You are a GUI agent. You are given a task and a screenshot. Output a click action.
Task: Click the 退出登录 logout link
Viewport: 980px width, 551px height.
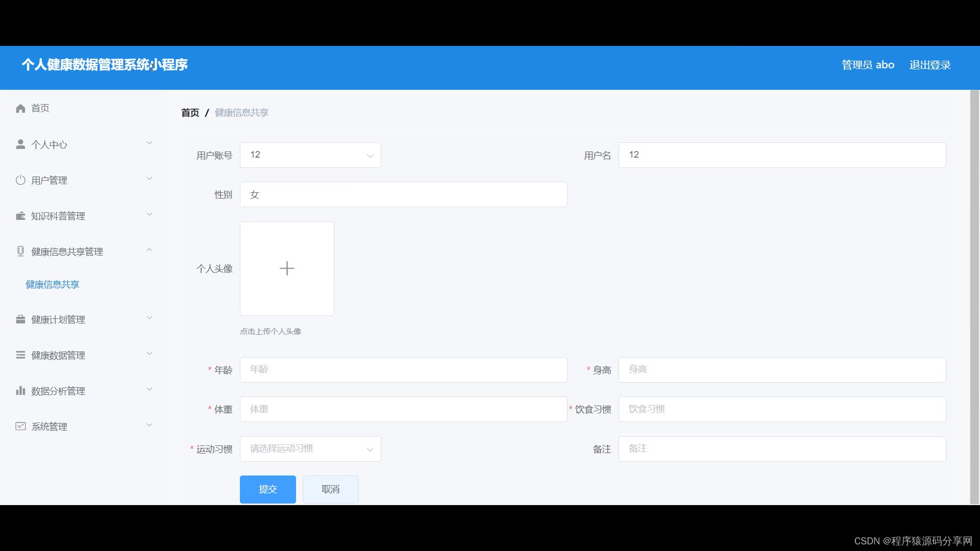click(x=930, y=65)
